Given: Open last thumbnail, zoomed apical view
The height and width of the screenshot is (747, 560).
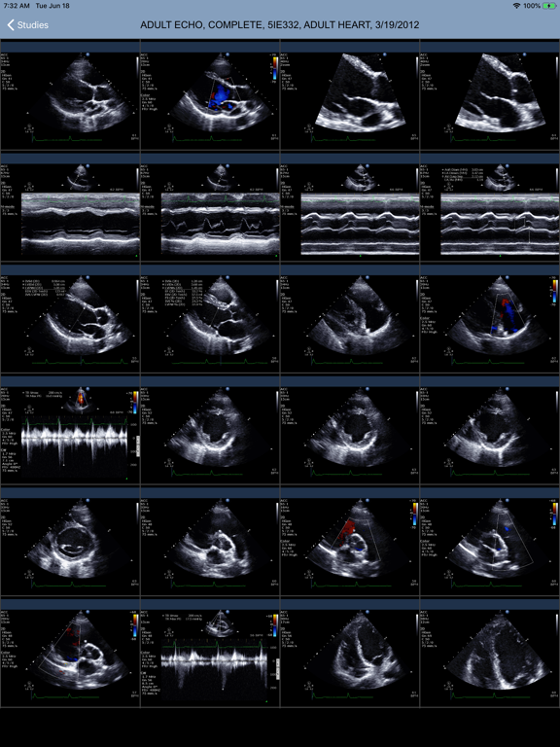Looking at the screenshot, I should (x=490, y=654).
